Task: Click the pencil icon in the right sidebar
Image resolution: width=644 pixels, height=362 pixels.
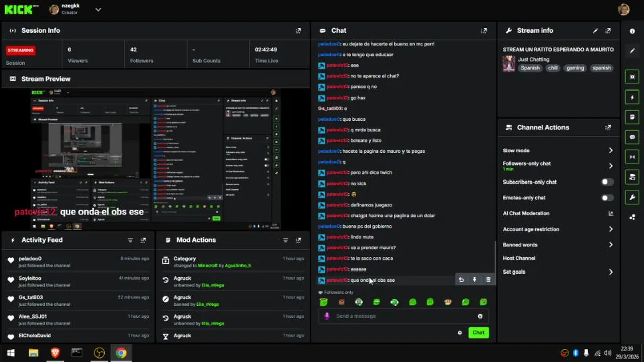Action: pyautogui.click(x=632, y=51)
